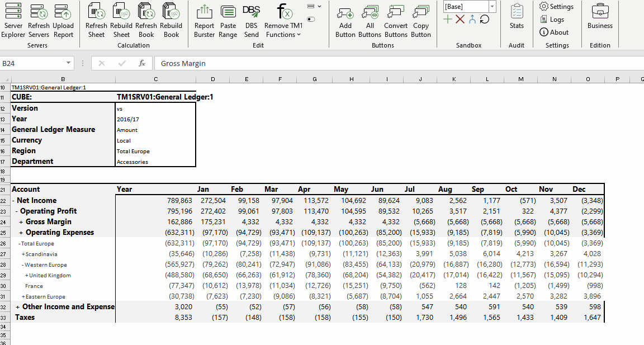The height and width of the screenshot is (345, 644).
Task: Click the Refresh Servers icon
Action: point(39,20)
